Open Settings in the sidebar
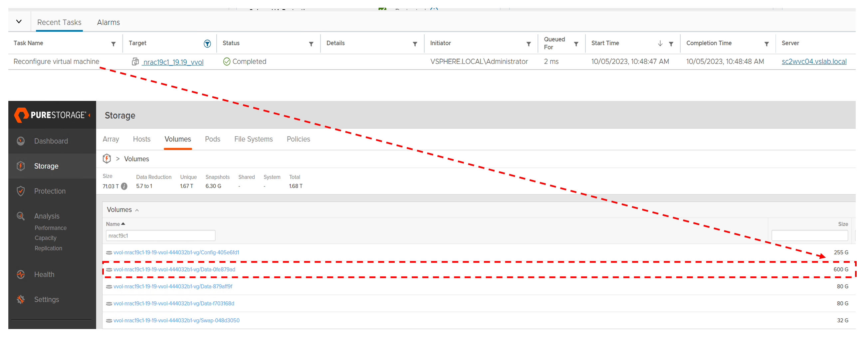 pos(47,299)
